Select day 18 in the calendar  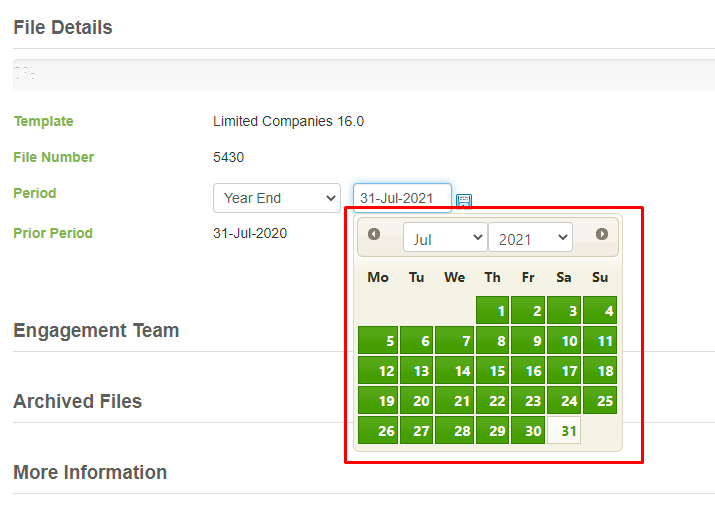click(600, 370)
